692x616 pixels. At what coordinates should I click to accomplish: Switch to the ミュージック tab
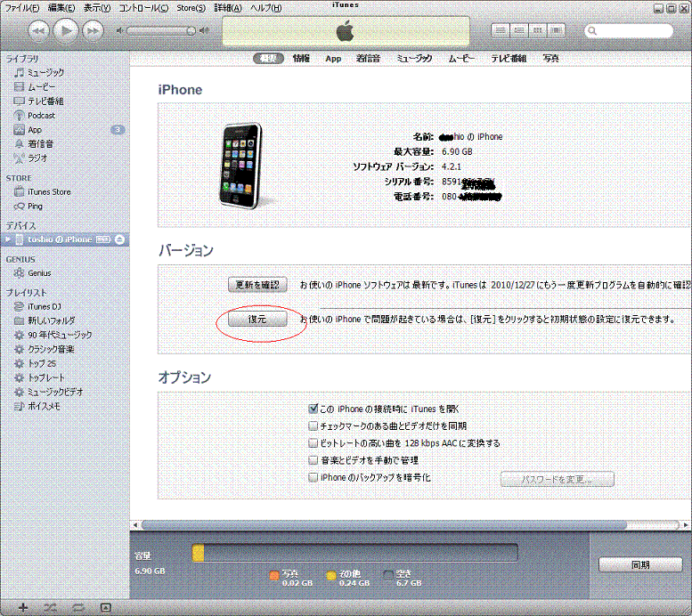click(414, 59)
